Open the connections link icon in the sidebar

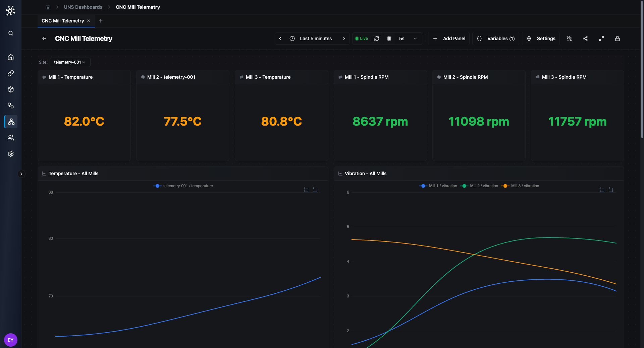coord(11,73)
